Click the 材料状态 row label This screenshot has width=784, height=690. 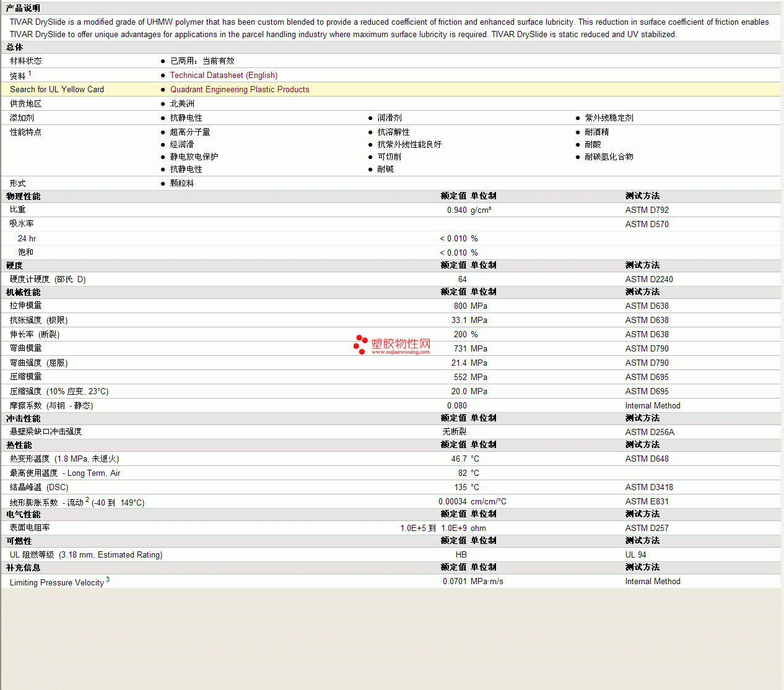click(26, 61)
